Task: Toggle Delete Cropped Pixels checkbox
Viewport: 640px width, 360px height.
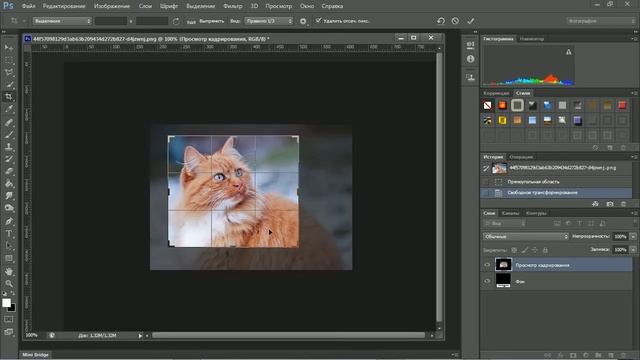Action: (x=318, y=20)
